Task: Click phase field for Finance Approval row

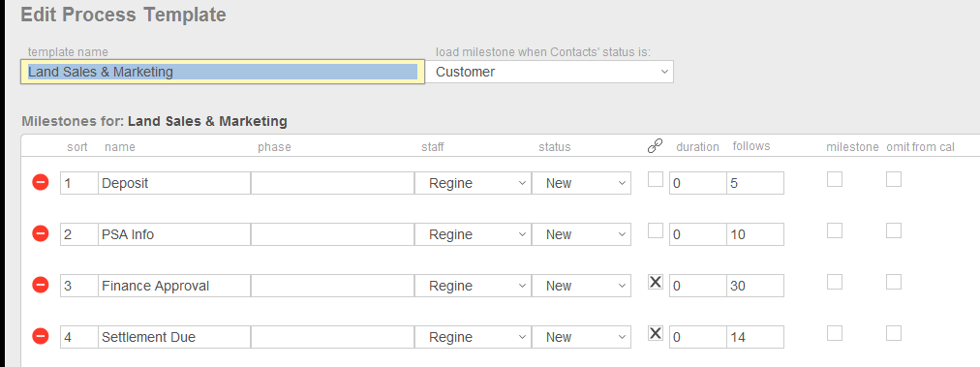Action: (332, 286)
